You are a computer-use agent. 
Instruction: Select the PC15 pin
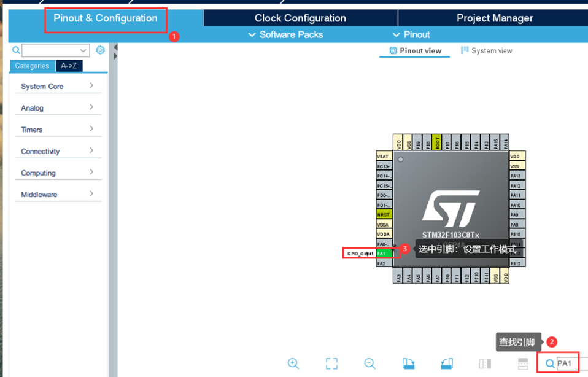coord(384,185)
